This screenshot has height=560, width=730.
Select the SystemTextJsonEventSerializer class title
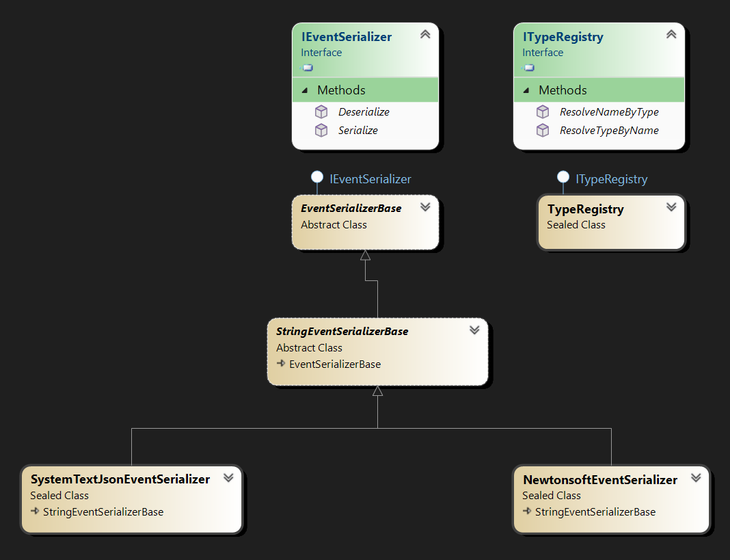point(120,479)
